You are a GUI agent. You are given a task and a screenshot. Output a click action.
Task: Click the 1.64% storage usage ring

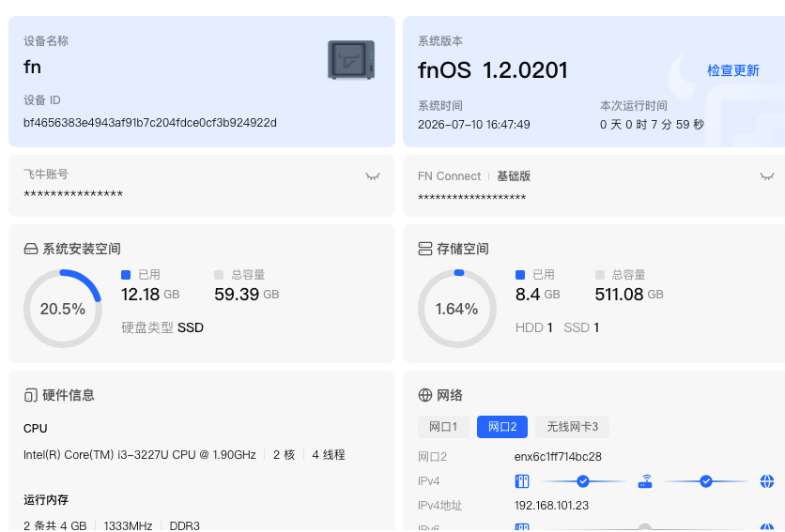457,309
